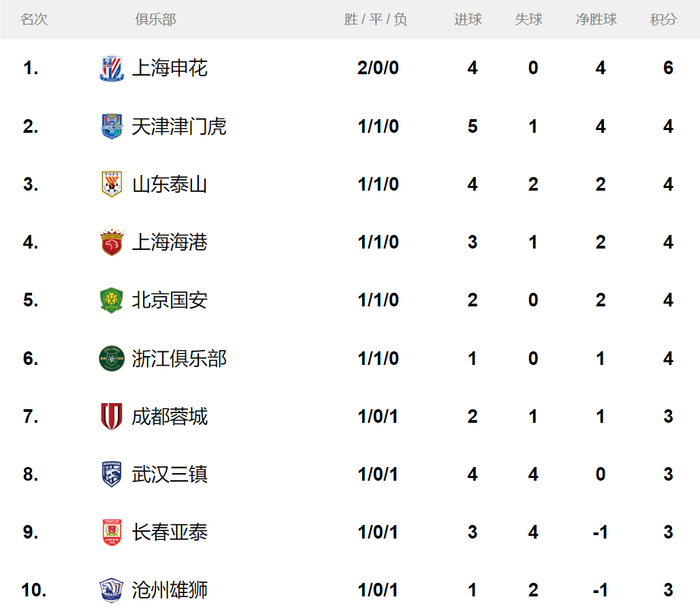Sort by 进球 column header
The image size is (700, 608).
click(x=468, y=20)
